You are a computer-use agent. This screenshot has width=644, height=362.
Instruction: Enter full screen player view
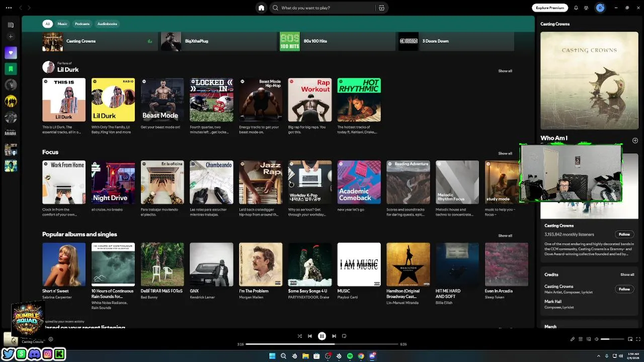tap(638, 339)
